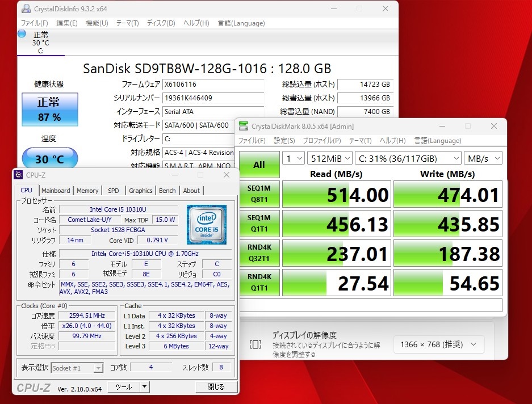Expand the ツール dropdown arrow in CPU-Z
The image size is (532, 404).
(x=145, y=387)
